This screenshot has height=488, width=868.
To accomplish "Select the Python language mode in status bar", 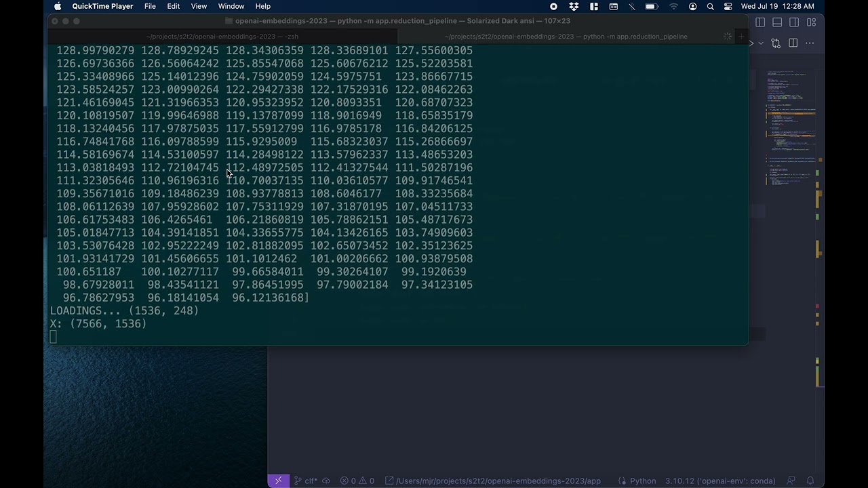I will click(x=643, y=481).
